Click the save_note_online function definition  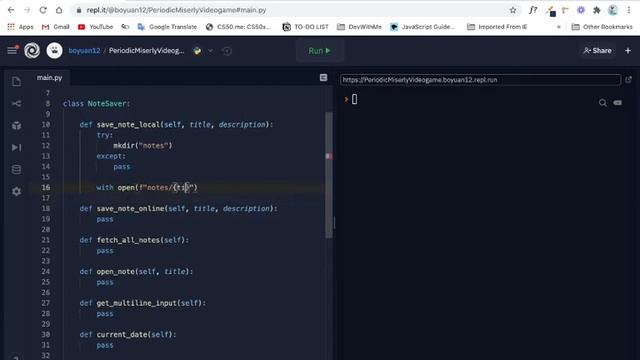point(178,209)
